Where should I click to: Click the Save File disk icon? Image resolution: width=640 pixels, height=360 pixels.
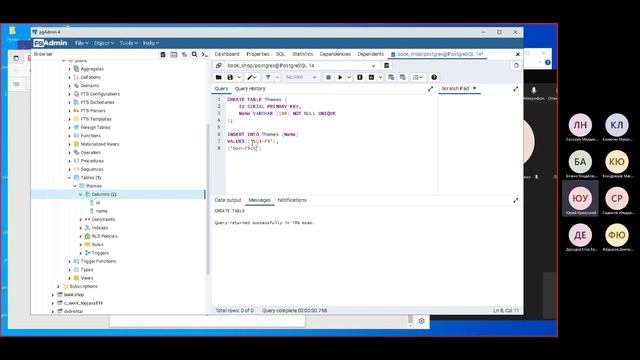[x=230, y=77]
